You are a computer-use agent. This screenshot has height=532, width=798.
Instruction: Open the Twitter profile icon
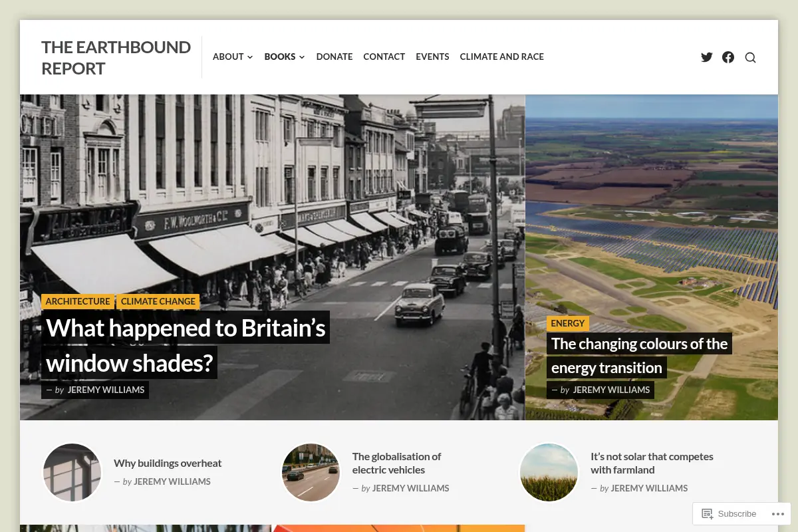[x=707, y=57]
